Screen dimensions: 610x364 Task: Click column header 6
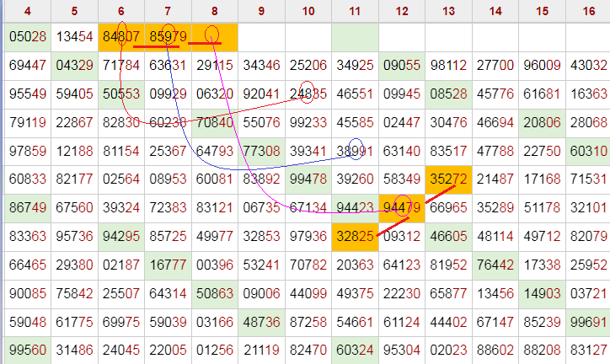[121, 11]
